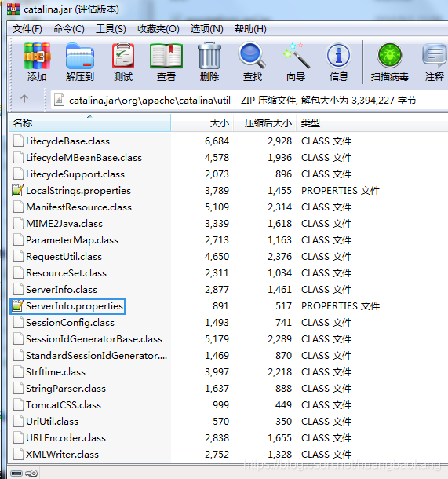Click the Extract To (解压到) icon
Screen dimensions: 448x479
(80, 57)
